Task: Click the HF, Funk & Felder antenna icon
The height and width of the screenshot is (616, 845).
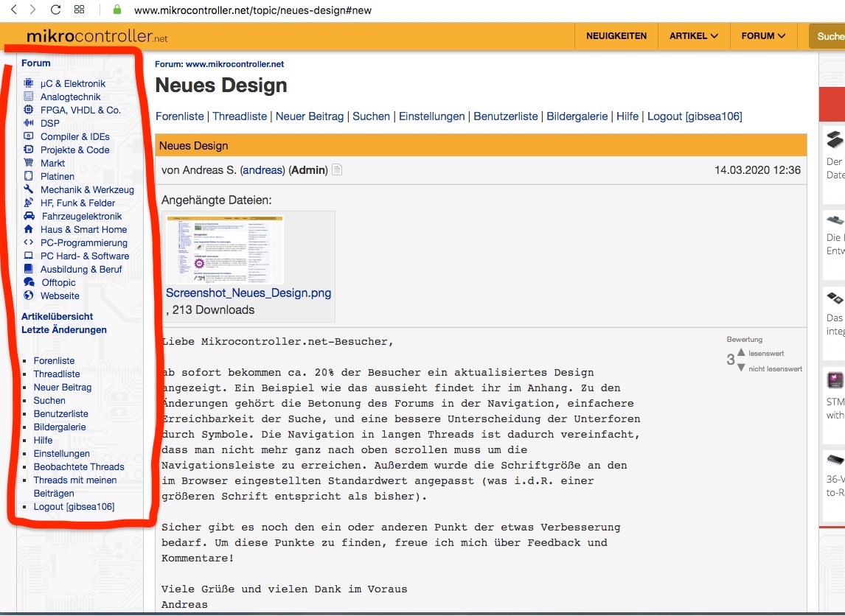Action: pyautogui.click(x=29, y=203)
